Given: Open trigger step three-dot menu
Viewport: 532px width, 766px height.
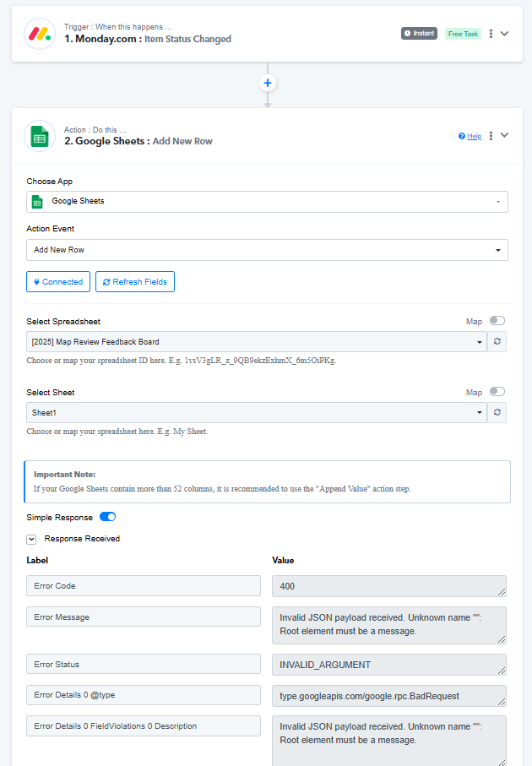Looking at the screenshot, I should coord(491,34).
